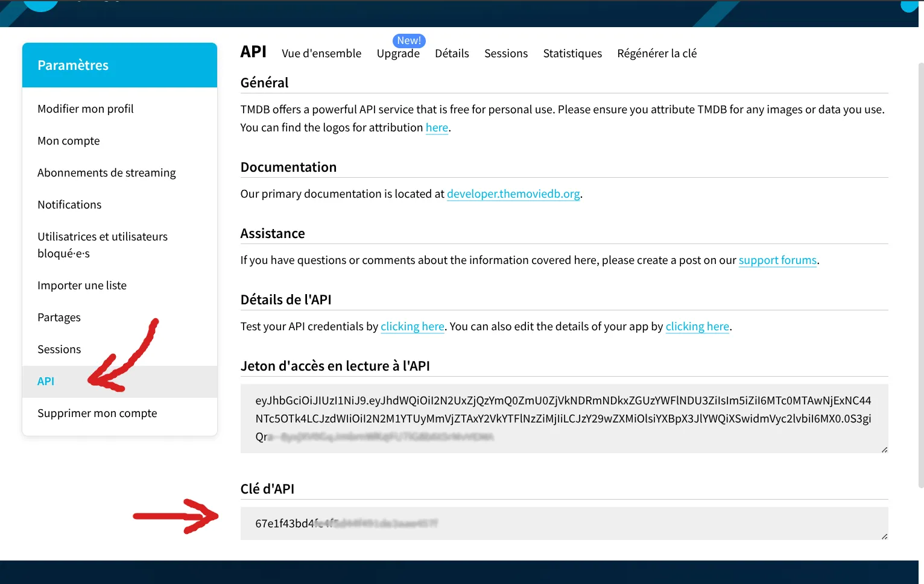Open the developer.themoviedb.org documentation link
The height and width of the screenshot is (584, 924).
(x=513, y=194)
